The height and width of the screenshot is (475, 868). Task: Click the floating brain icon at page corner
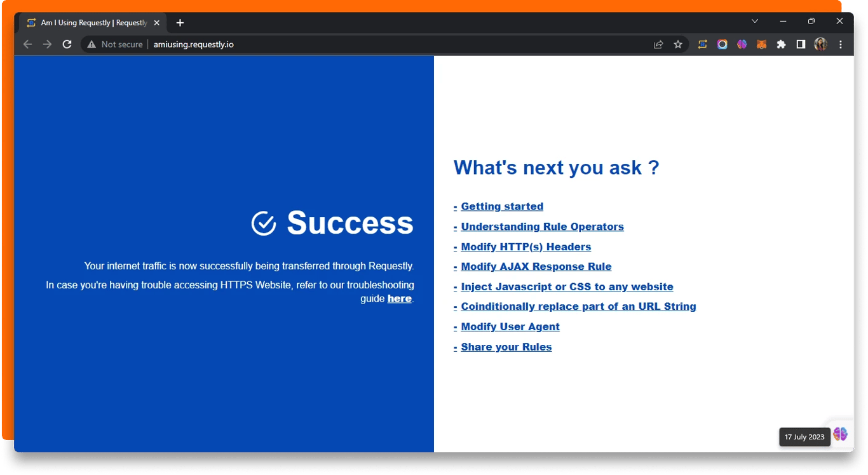(x=841, y=434)
